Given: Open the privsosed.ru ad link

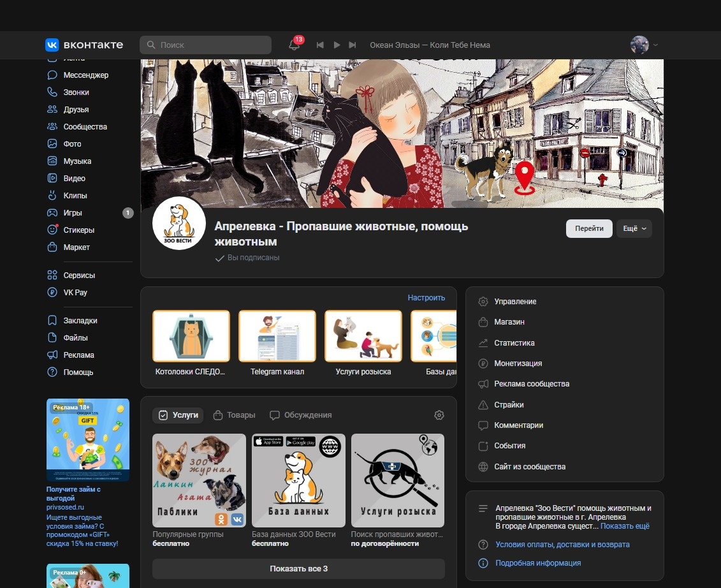Looking at the screenshot, I should (x=65, y=507).
